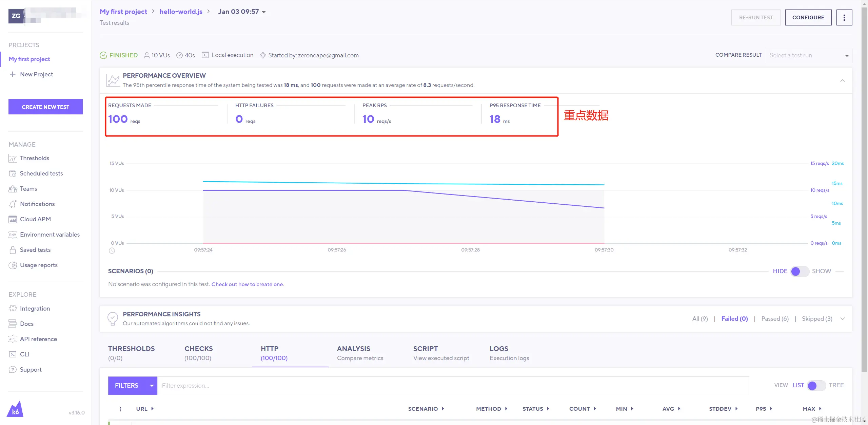Collapse the Performance Overview panel chevron
Screen dimensions: 868x425
(842, 81)
